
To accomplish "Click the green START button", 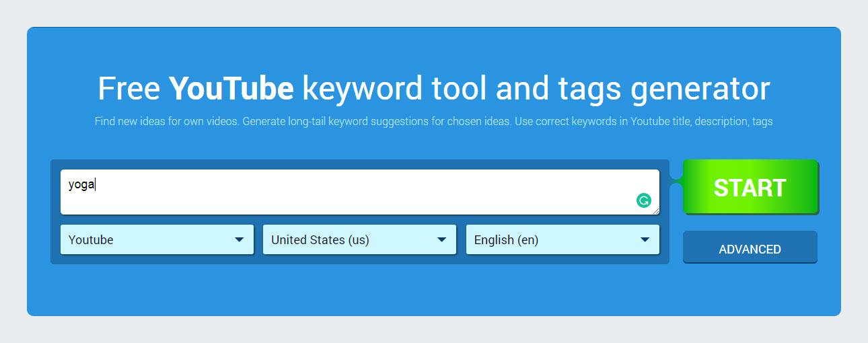I will point(750,187).
